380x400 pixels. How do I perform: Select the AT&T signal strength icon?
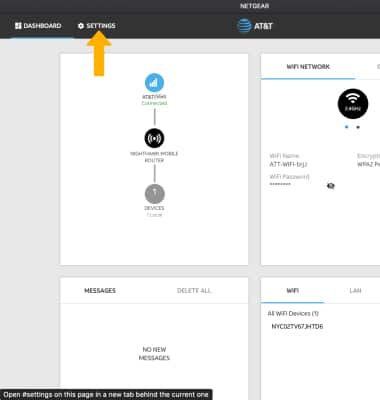(154, 83)
